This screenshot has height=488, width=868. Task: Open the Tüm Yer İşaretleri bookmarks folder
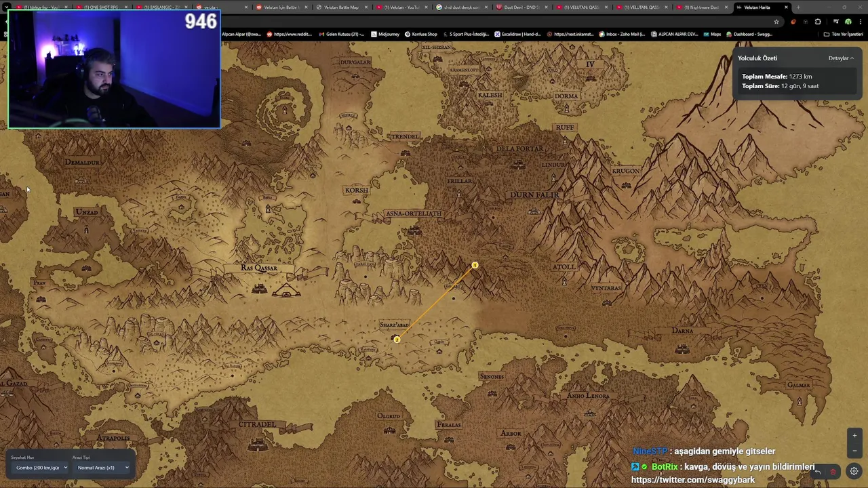click(x=843, y=34)
